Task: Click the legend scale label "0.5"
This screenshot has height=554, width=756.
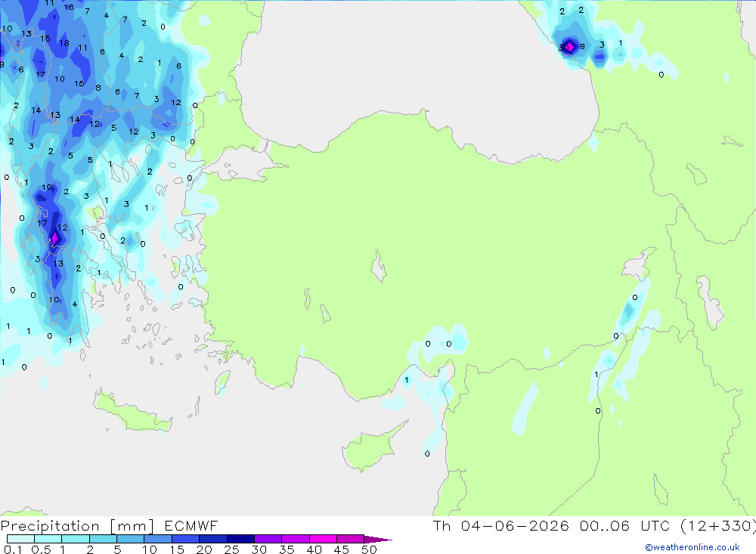Action: click(41, 549)
